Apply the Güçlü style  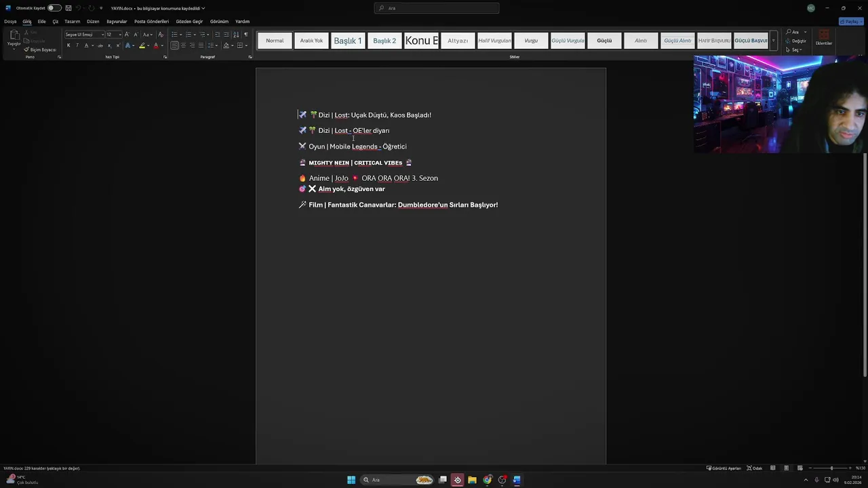tap(604, 41)
